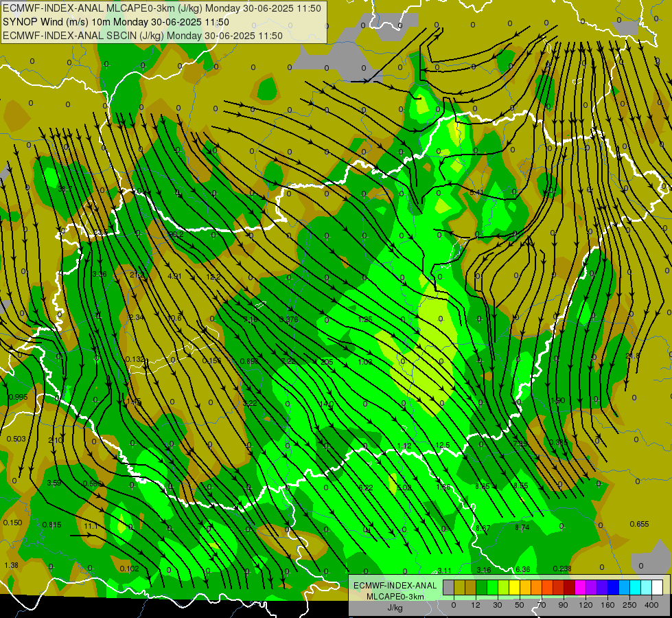Click the map value '0.238'
Screen dimensions: 672x618
562,569
